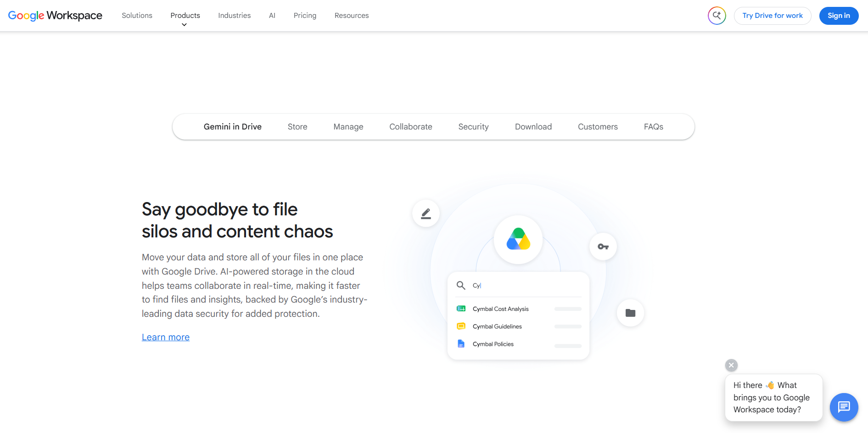Click the Slides icon beside Cymbal Guidelines

click(461, 326)
